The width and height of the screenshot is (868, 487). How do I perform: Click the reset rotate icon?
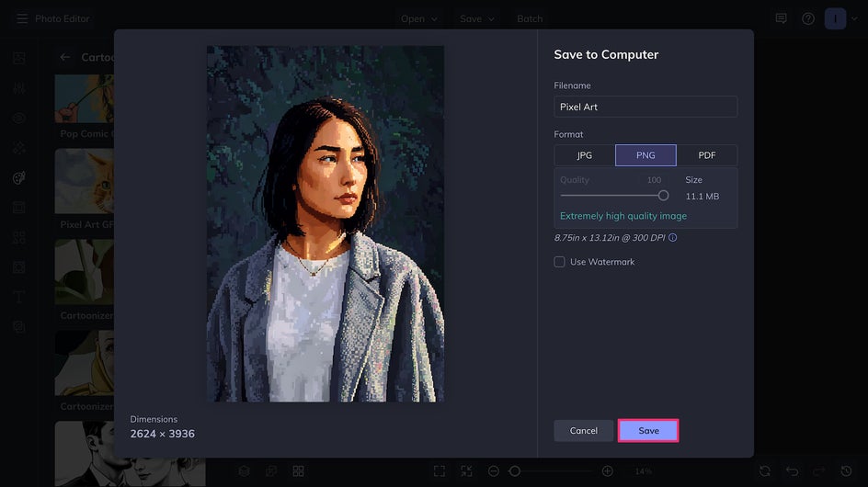765,471
